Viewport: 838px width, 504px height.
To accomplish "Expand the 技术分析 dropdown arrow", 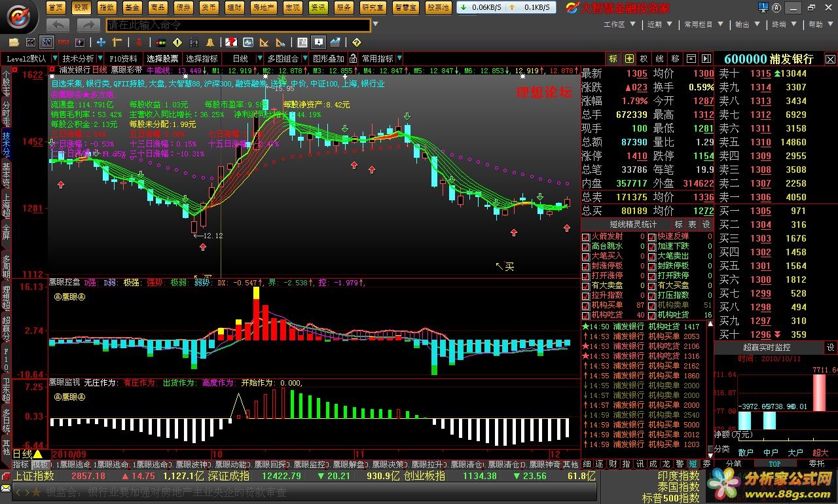I will pos(101,58).
